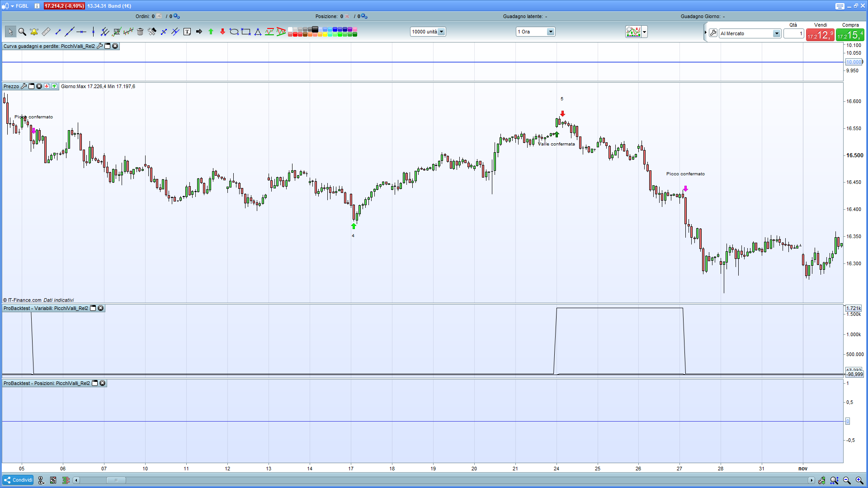Viewport: 868px width, 488px height.
Task: Close the ProBacktest Variabili panel
Action: 101,308
